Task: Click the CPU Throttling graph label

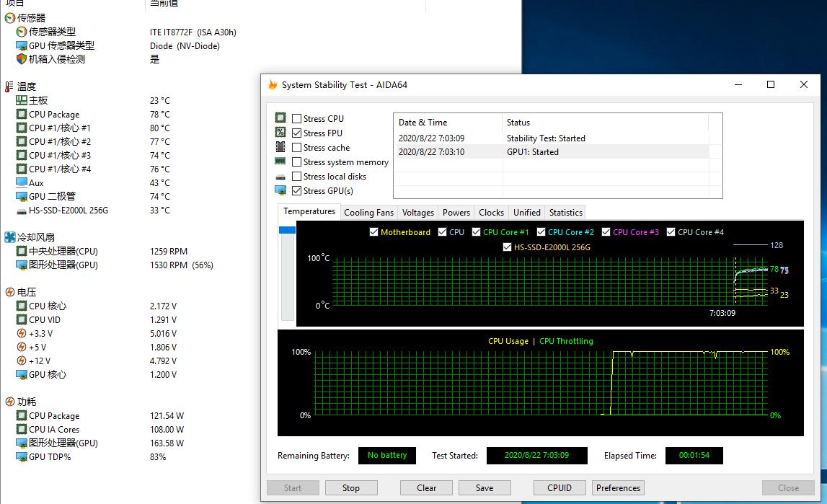Action: click(x=566, y=341)
